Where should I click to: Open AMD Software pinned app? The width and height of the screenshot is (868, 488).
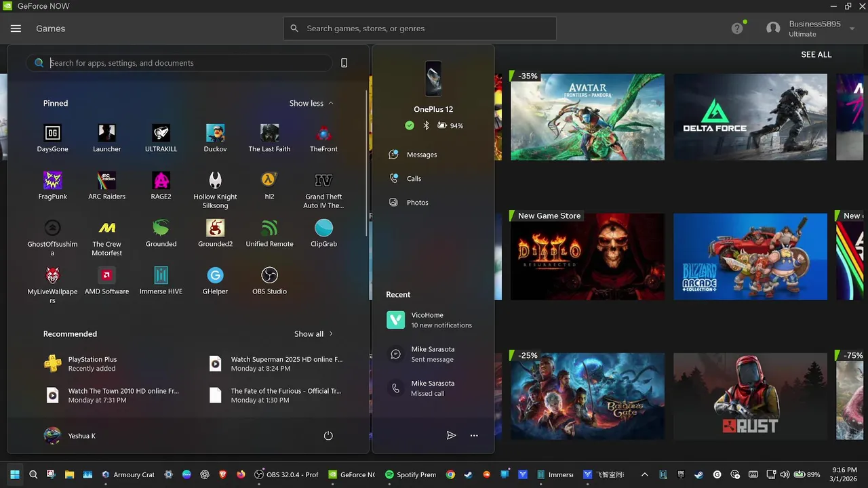(x=106, y=281)
